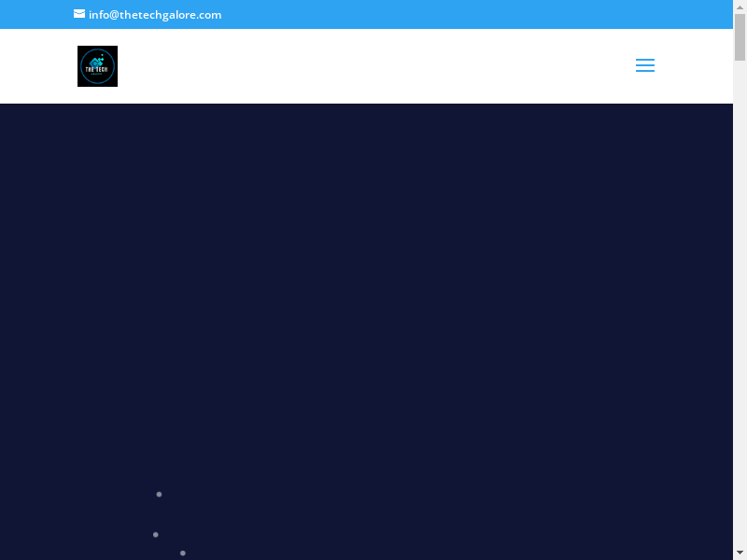Click the topmost floating particle dot
This screenshot has height=560, width=747.
click(159, 494)
